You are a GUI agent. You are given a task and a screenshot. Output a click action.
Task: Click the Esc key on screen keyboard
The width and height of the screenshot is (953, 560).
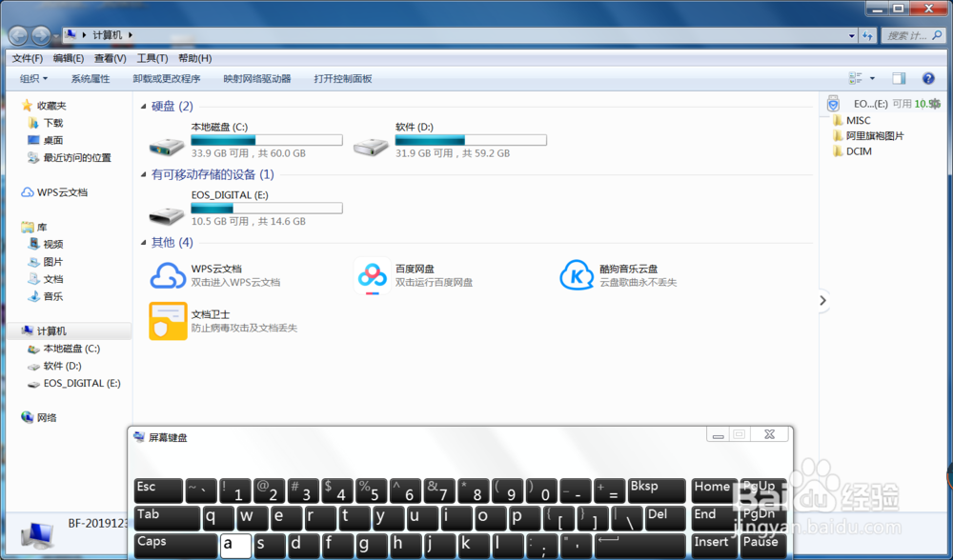[158, 490]
